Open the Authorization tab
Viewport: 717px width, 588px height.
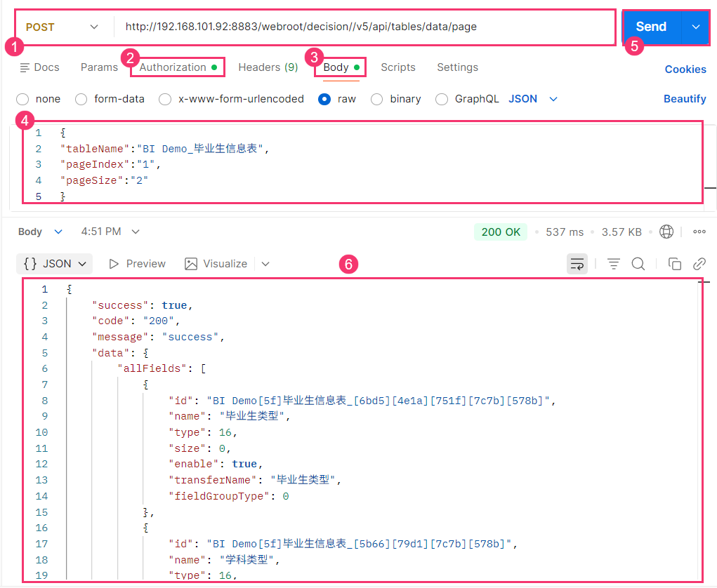(178, 67)
